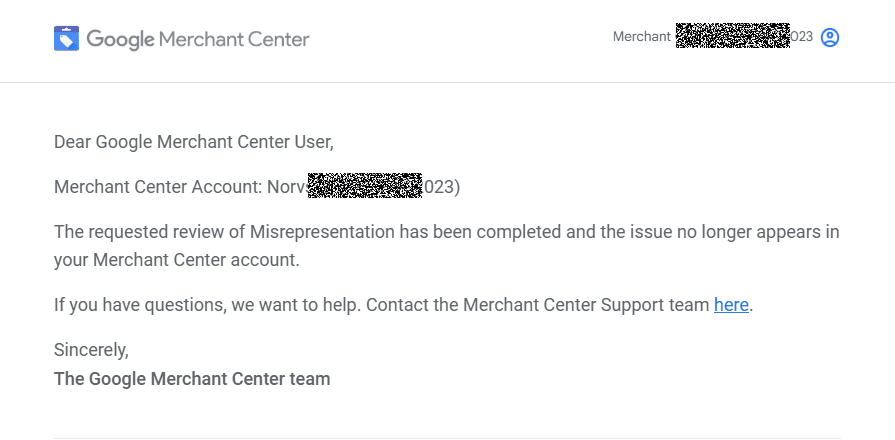895x440 pixels.
Task: Click the redacted account name in body
Action: click(365, 185)
